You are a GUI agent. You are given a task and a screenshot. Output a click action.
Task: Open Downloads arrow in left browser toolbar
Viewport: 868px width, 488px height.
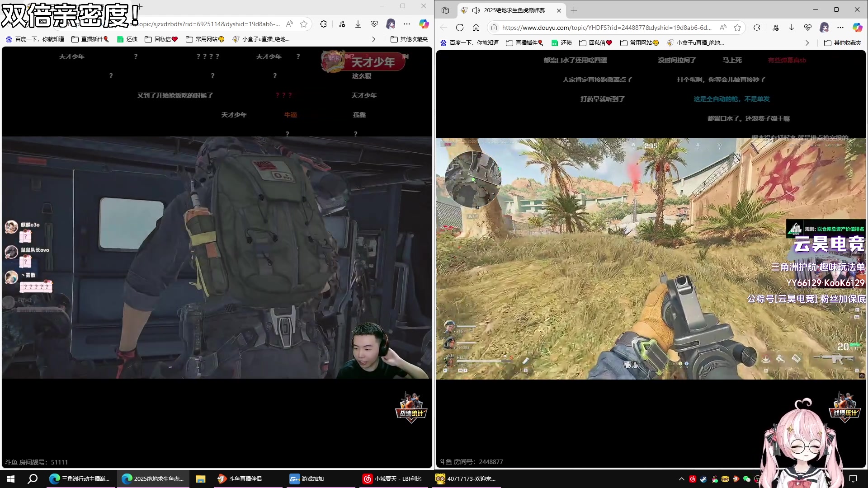point(358,24)
